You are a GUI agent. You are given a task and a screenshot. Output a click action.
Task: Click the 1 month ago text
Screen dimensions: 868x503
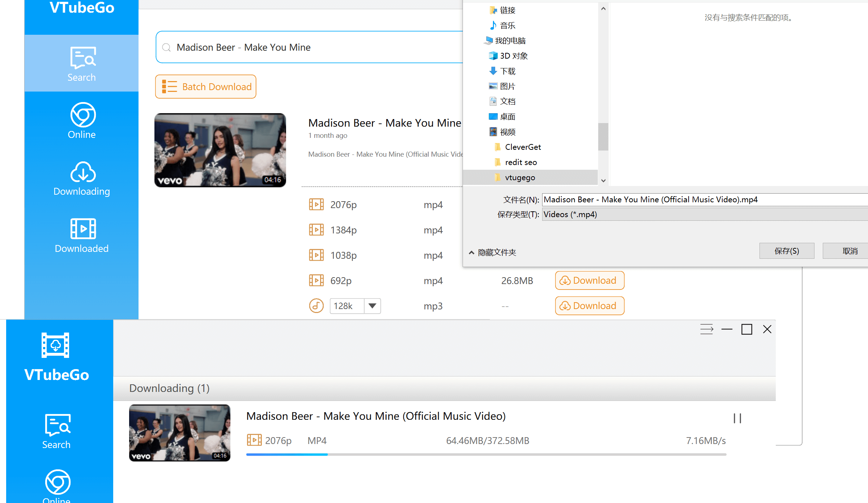click(x=328, y=135)
